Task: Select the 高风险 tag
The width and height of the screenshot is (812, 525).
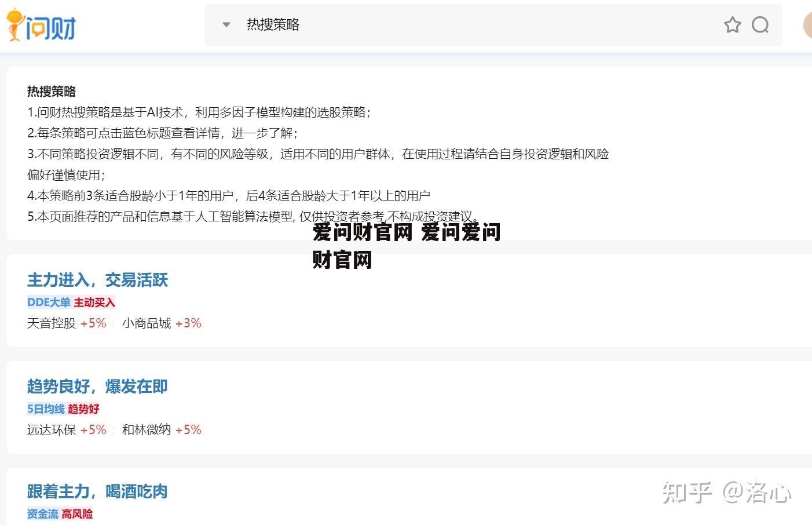Action: point(77,514)
